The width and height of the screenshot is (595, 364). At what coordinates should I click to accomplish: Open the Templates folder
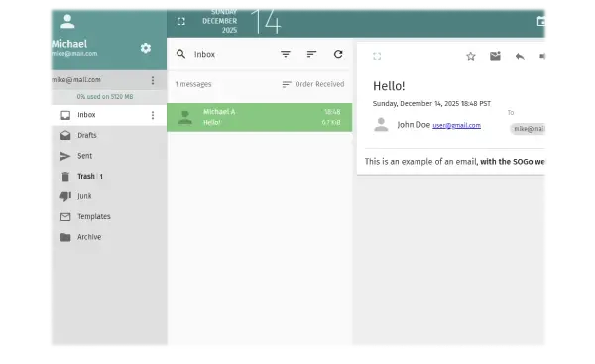click(109, 217)
